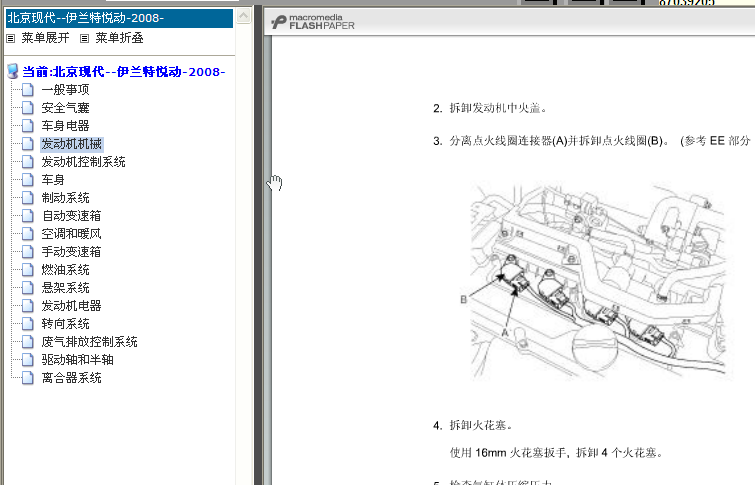Click the page icon next to 车身电器
755x485 pixels.
click(28, 126)
